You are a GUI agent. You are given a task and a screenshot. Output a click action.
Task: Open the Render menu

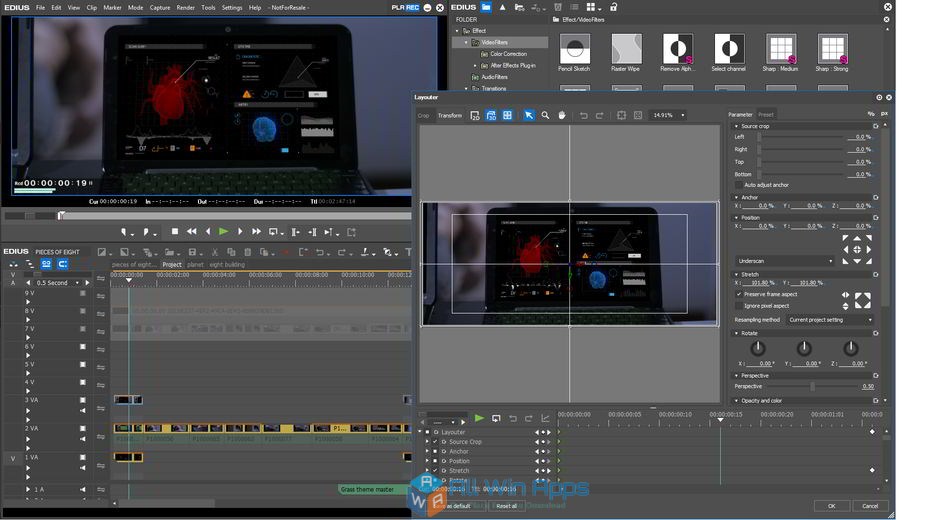(185, 8)
